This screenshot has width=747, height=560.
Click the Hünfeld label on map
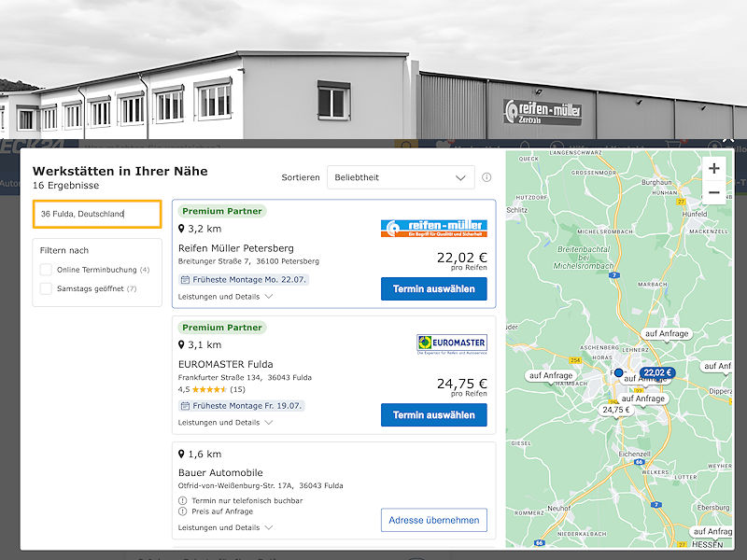click(694, 215)
